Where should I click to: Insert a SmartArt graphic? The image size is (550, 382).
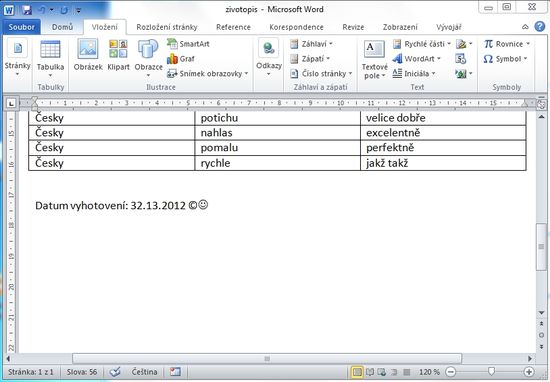188,44
